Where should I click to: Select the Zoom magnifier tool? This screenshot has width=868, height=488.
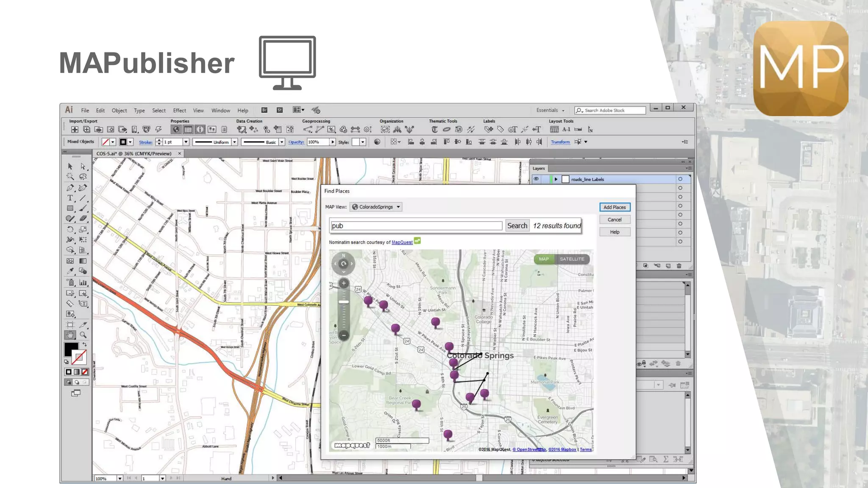(83, 335)
